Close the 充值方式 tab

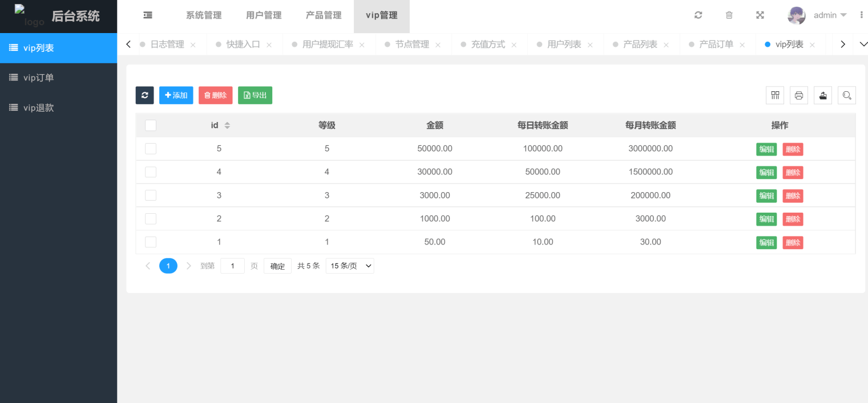click(514, 45)
